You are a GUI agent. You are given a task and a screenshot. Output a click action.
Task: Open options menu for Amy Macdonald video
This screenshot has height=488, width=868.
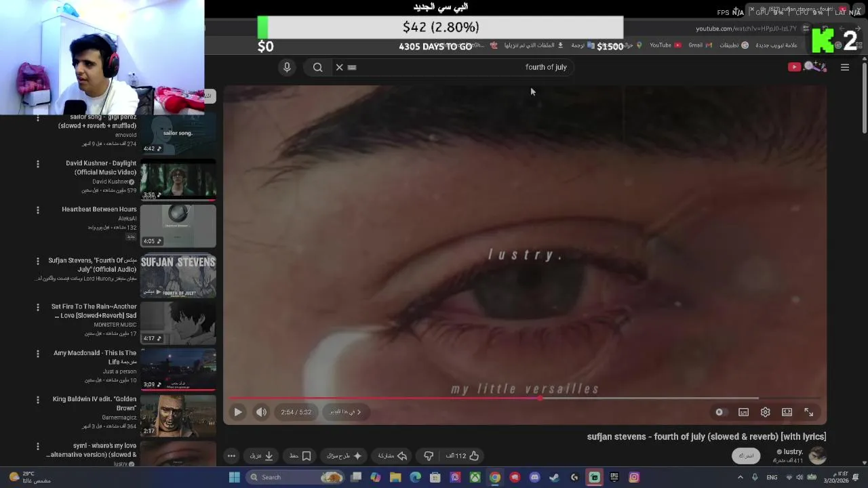tap(38, 354)
